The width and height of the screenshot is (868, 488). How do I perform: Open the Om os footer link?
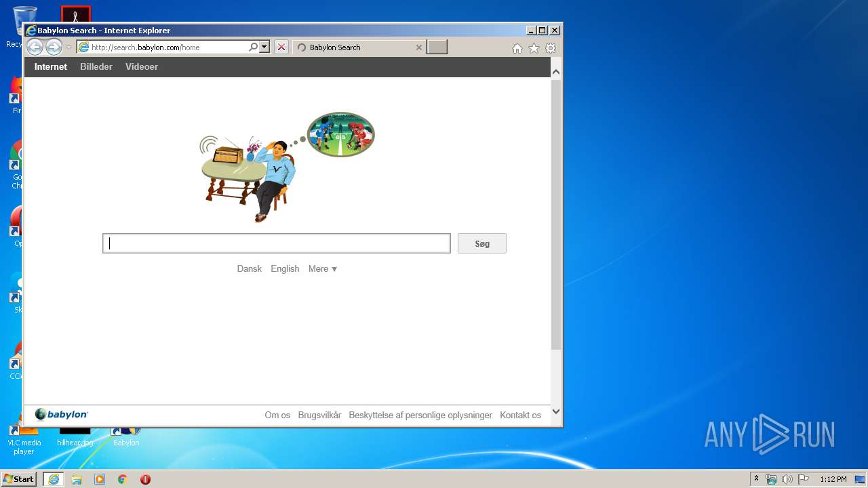coord(277,415)
